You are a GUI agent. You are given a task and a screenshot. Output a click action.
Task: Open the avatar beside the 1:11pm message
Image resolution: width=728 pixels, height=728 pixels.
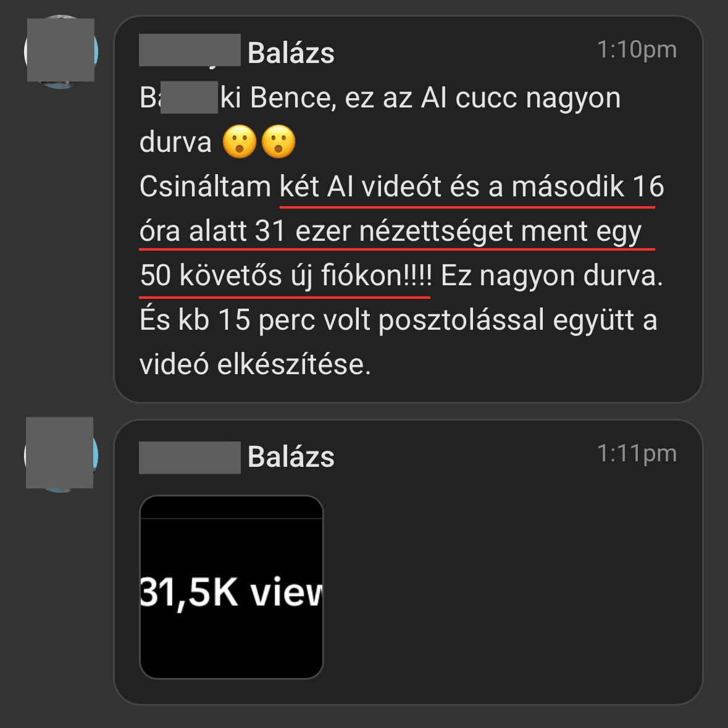click(x=61, y=454)
